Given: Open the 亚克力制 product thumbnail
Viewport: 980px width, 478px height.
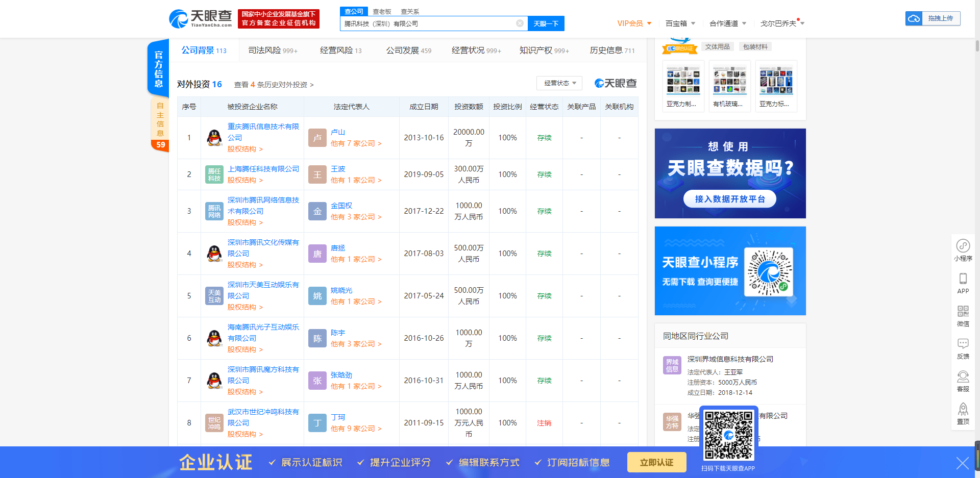Looking at the screenshot, I should coord(683,86).
